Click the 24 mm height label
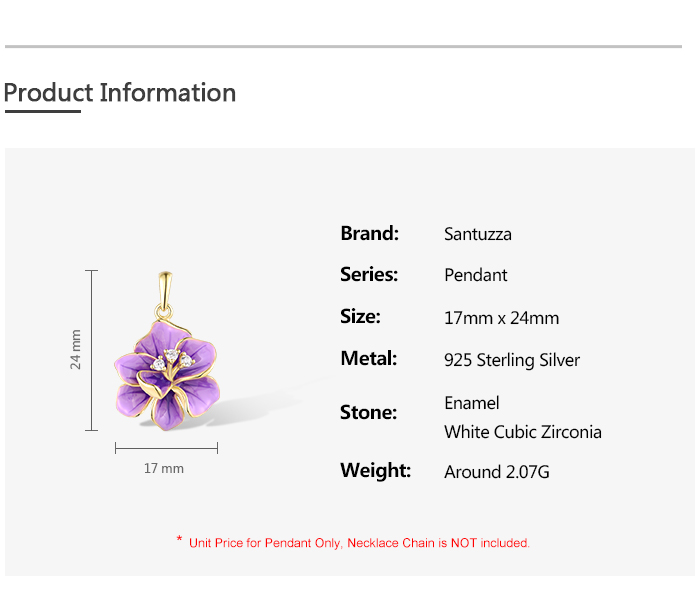 75,350
